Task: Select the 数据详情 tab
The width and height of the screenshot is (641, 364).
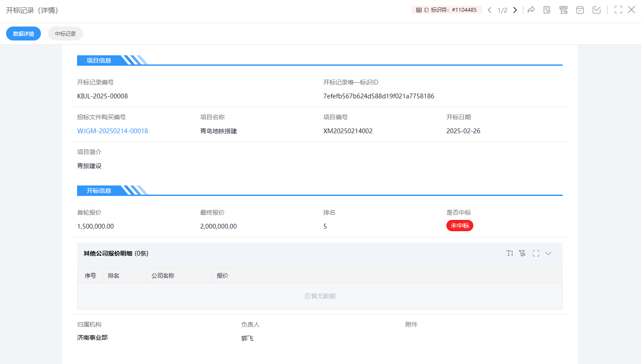Action: coord(24,34)
